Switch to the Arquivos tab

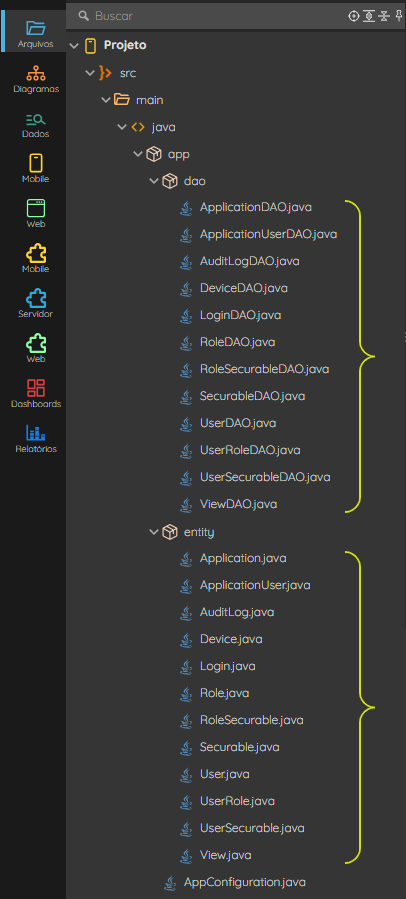click(x=36, y=34)
